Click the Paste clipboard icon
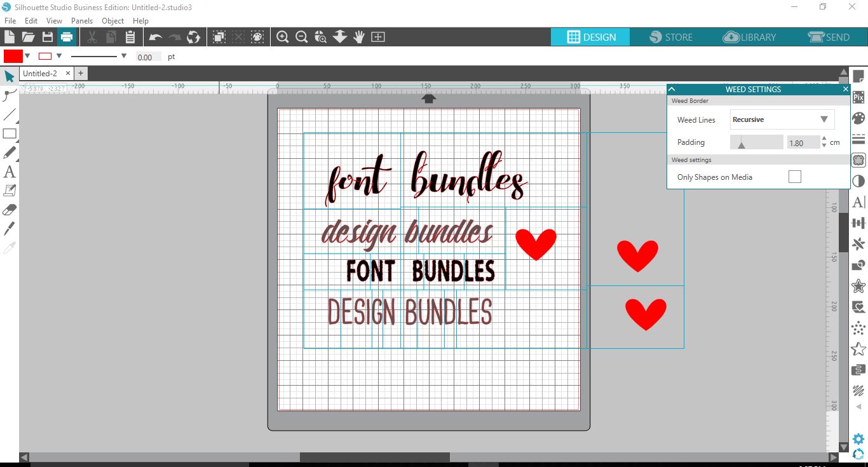The width and height of the screenshot is (868, 467). [130, 37]
